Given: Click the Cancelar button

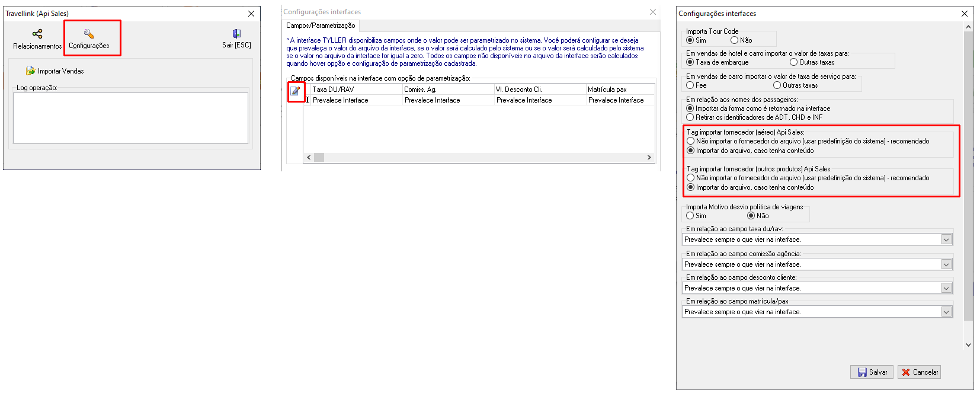Looking at the screenshot, I should 919,372.
